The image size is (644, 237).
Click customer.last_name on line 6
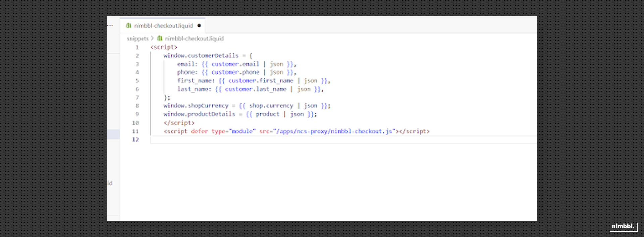click(x=256, y=89)
